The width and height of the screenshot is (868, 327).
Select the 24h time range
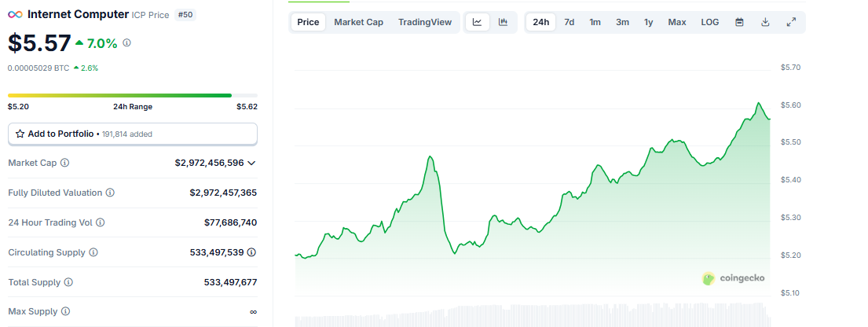coord(541,22)
